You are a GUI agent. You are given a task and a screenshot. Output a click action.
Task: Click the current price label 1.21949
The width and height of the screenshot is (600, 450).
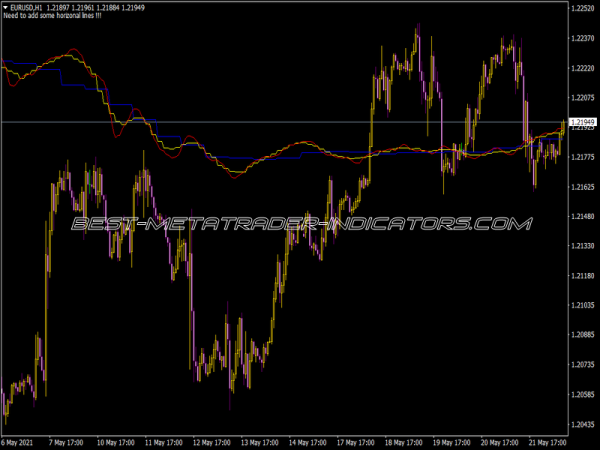point(582,122)
